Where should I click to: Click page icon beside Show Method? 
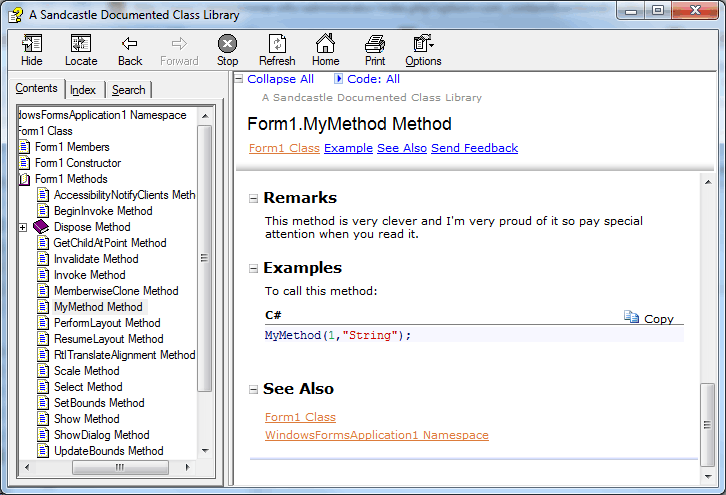coord(43,419)
